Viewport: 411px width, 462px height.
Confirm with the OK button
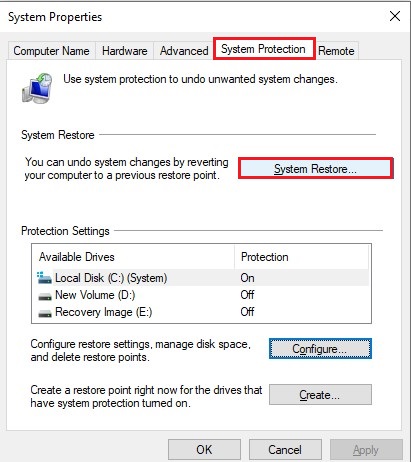[x=204, y=450]
